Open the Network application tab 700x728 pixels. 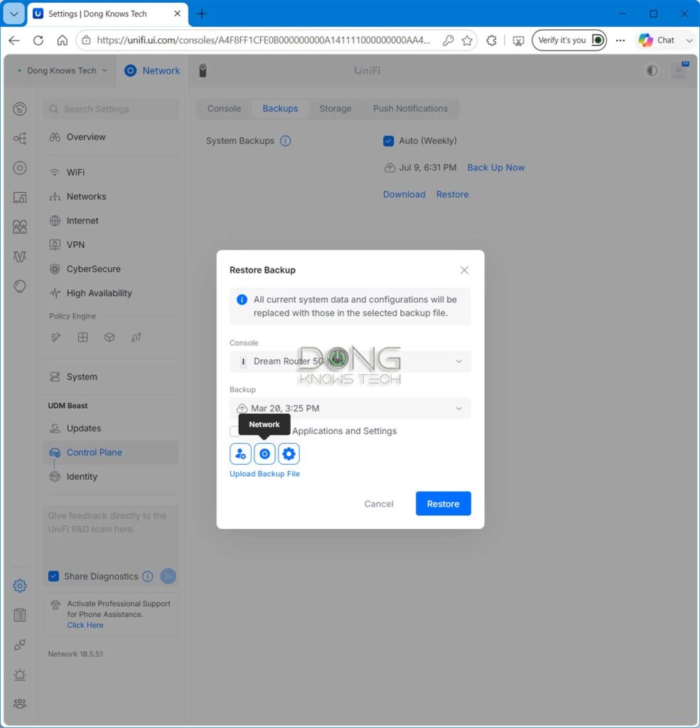point(152,70)
